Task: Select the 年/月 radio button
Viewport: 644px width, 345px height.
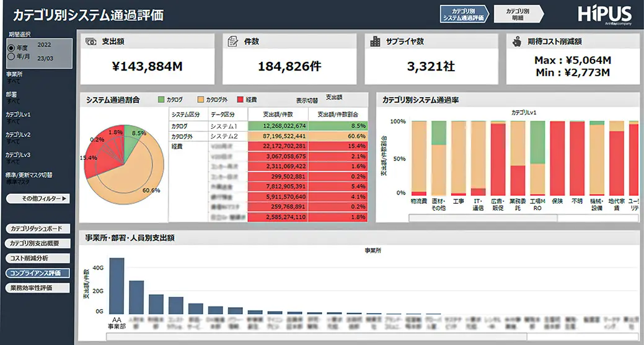Action: coord(11,56)
